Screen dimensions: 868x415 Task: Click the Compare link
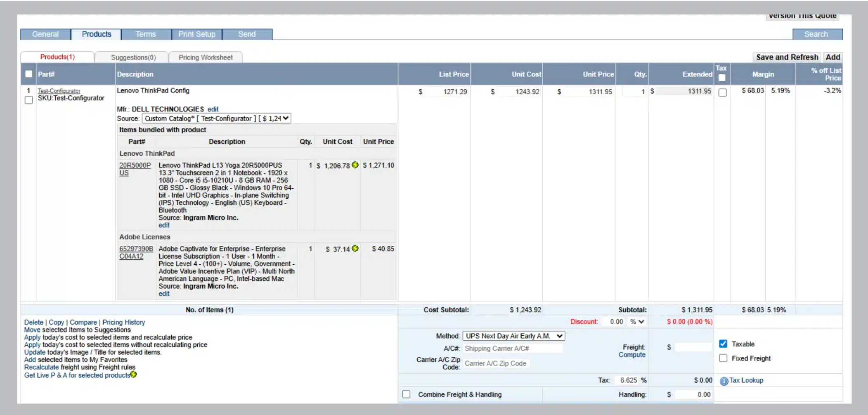coord(83,322)
